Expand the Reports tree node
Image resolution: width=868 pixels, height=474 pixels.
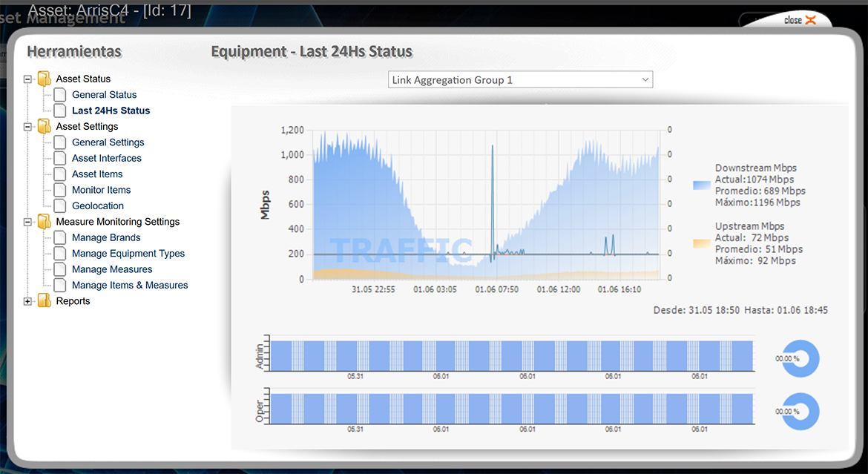pos(28,301)
